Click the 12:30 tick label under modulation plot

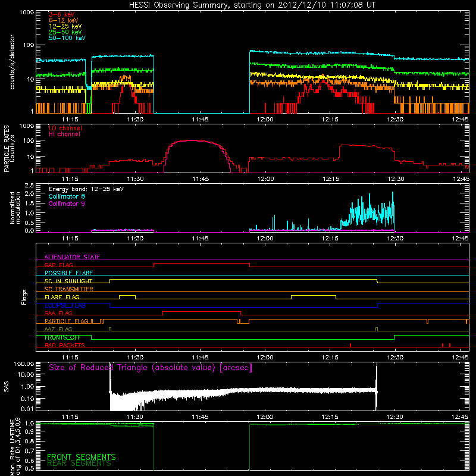(x=395, y=239)
